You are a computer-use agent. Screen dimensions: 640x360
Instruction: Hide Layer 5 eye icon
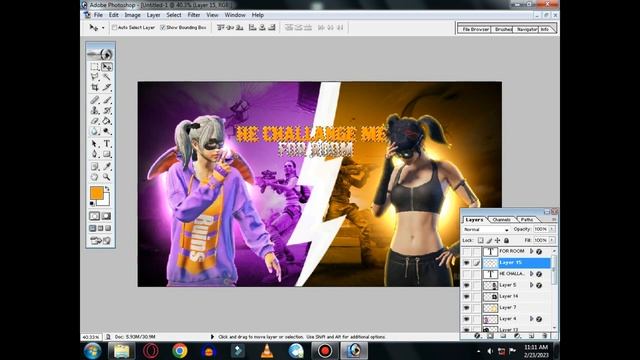(467, 285)
